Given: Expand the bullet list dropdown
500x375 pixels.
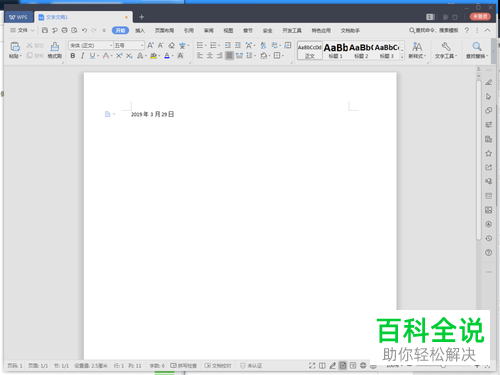Looking at the screenshot, I should pos(206,46).
